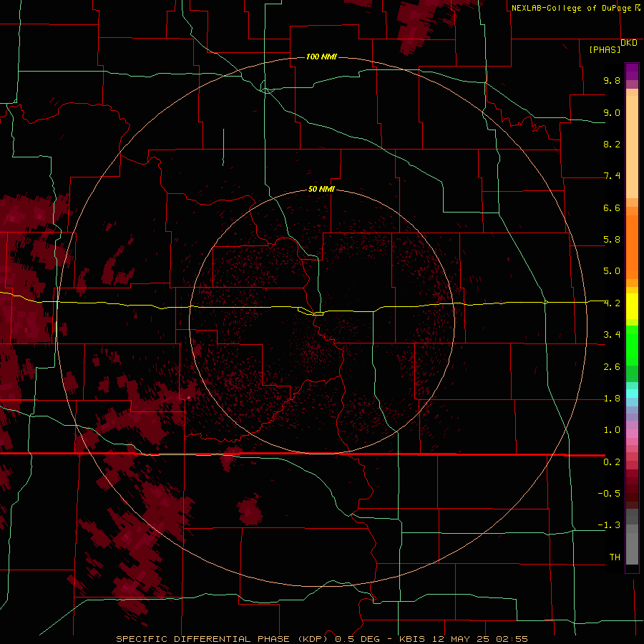Click the 6.6 color scale value
644x644 pixels.
[x=612, y=208]
